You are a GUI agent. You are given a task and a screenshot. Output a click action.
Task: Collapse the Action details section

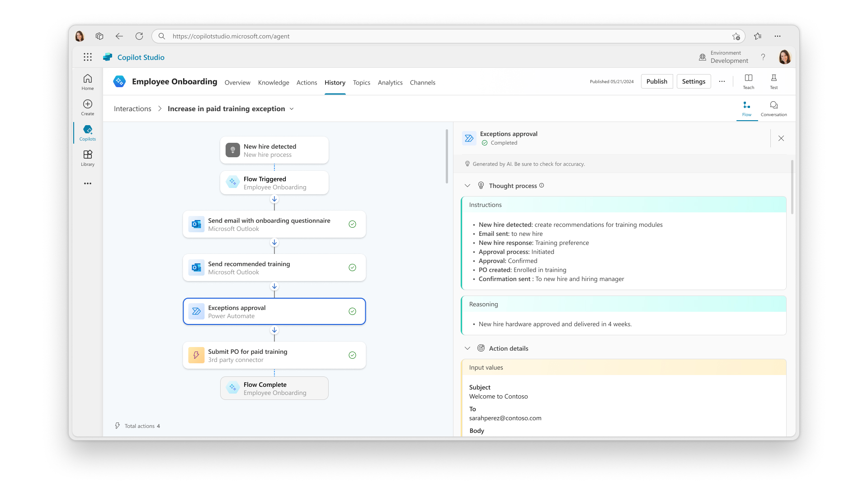467,348
